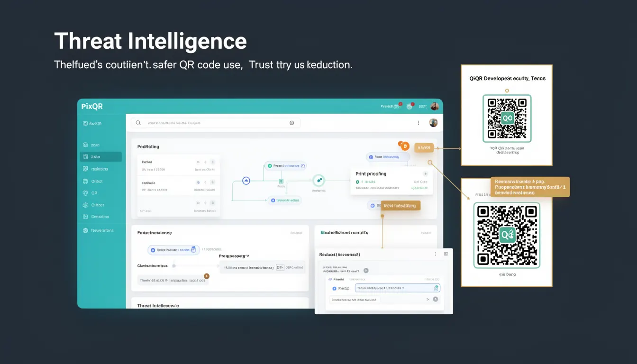Open the O1 dropdown in the lower-left panel
The image size is (637, 364).
[x=280, y=267]
